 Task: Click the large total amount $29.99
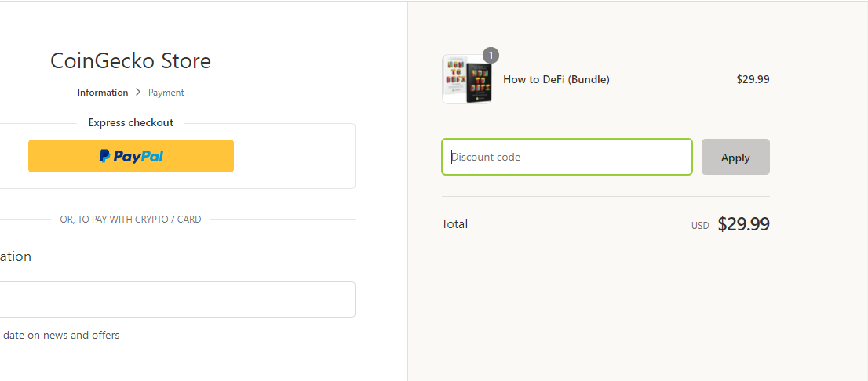(743, 224)
